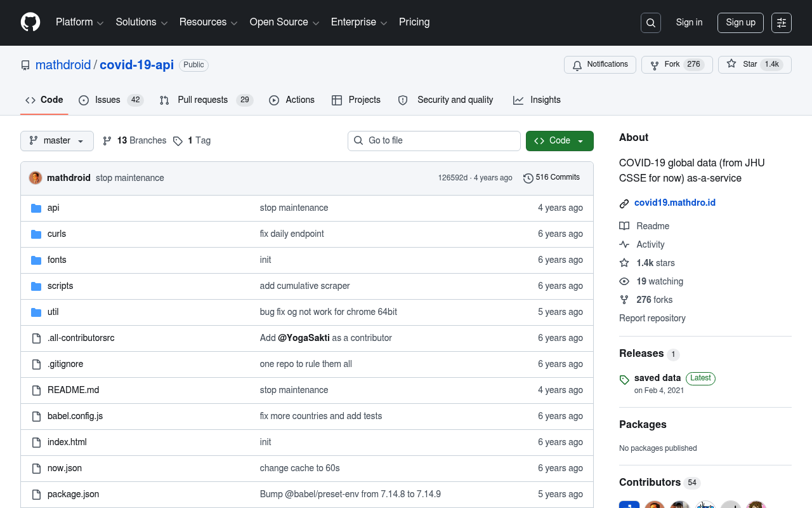This screenshot has width=812, height=508.
Task: Open appearance settings icon in header
Action: (782, 23)
